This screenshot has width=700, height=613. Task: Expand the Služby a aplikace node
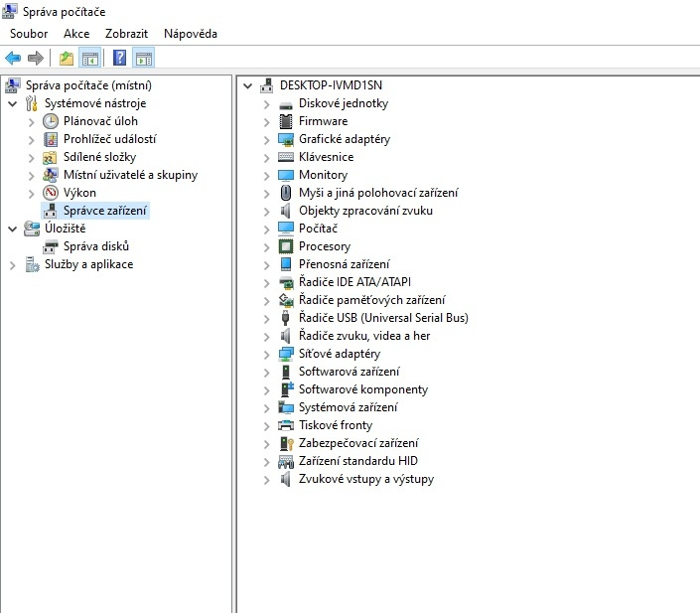pos(12,264)
